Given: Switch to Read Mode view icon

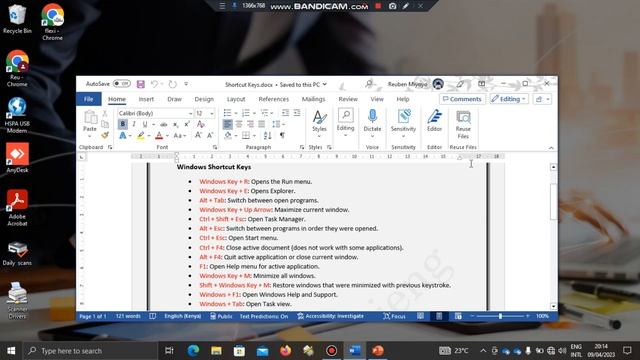Looking at the screenshot, I should pos(420,316).
